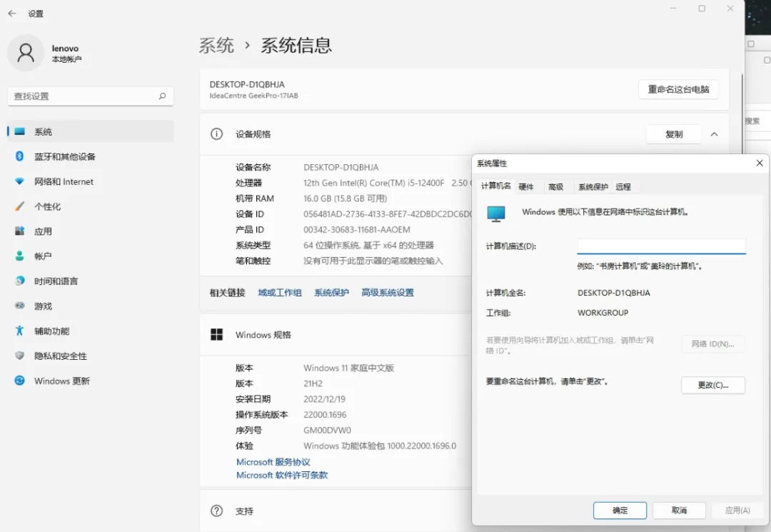771x532 pixels.
Task: Click the 隐私和安全性 shield icon
Action: [x=20, y=356]
